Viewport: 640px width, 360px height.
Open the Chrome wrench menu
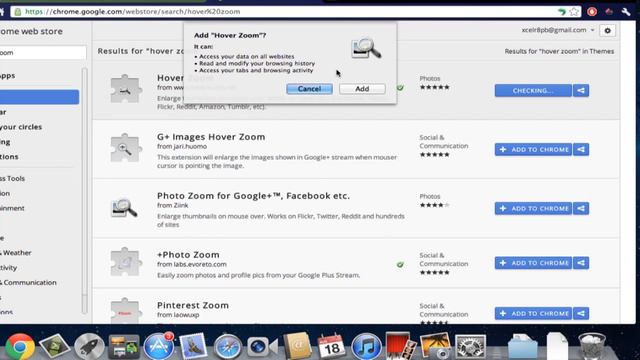click(x=626, y=11)
